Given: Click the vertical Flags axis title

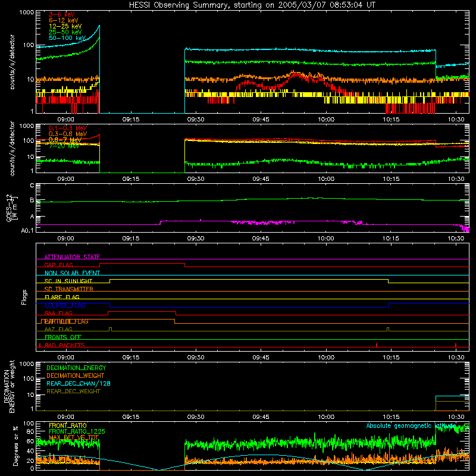Looking at the screenshot, I should tap(24, 297).
